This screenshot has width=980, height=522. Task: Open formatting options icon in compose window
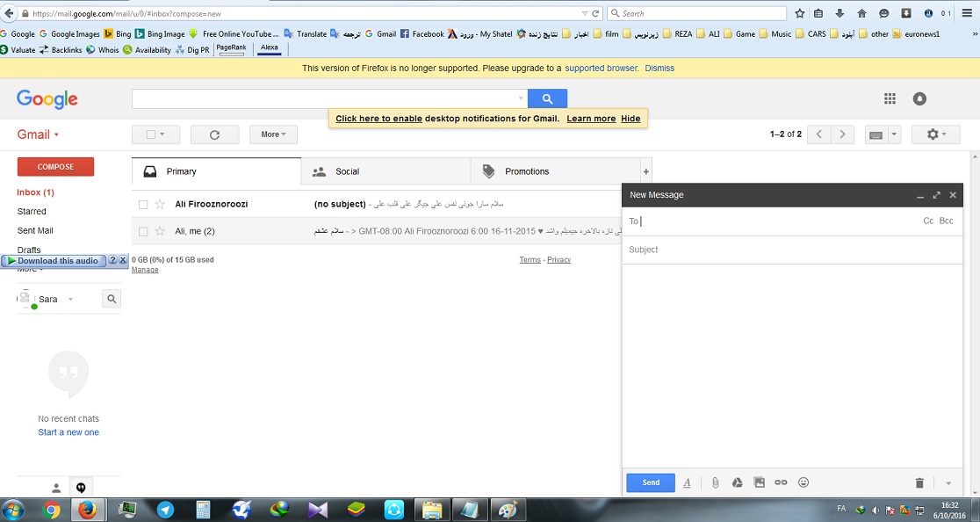point(687,482)
